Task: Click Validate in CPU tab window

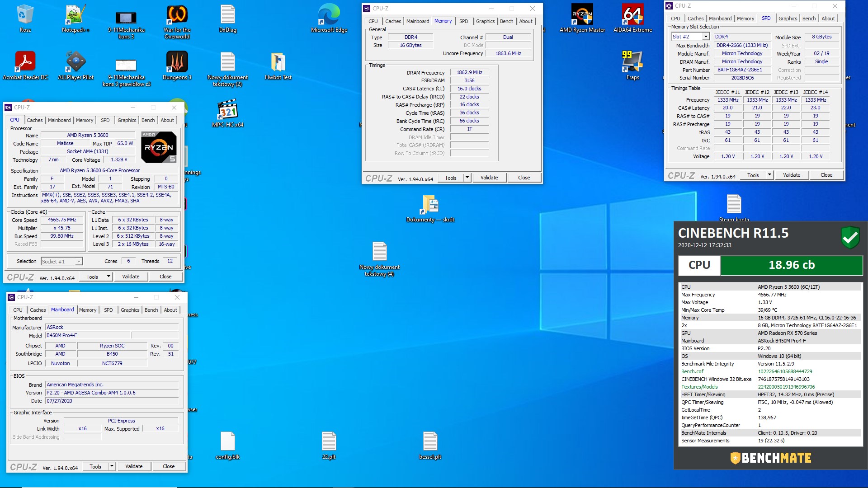Action: tap(131, 277)
